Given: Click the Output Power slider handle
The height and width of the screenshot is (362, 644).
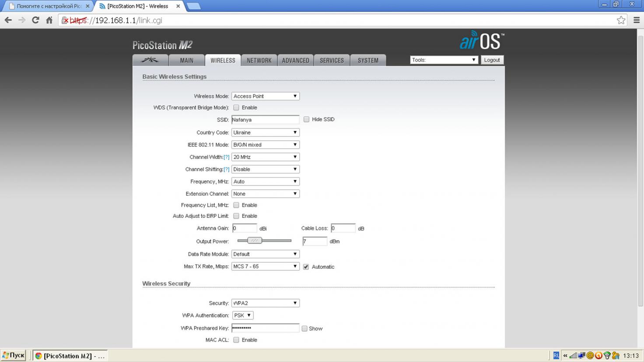Looking at the screenshot, I should pos(255,240).
